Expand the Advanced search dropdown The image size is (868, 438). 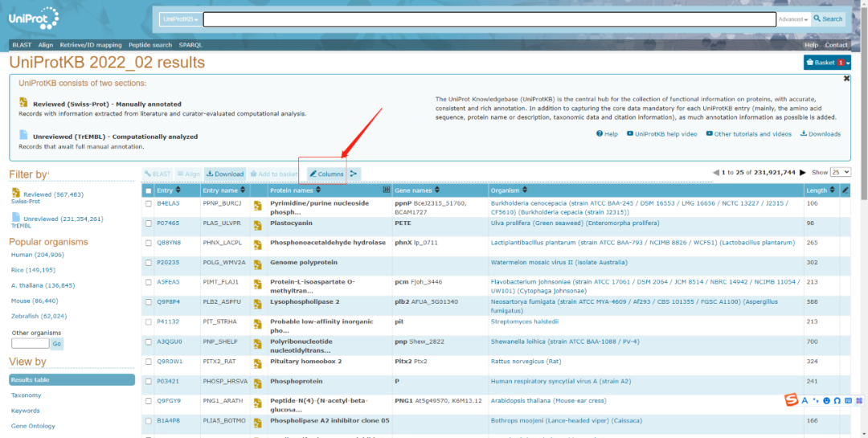tap(793, 19)
